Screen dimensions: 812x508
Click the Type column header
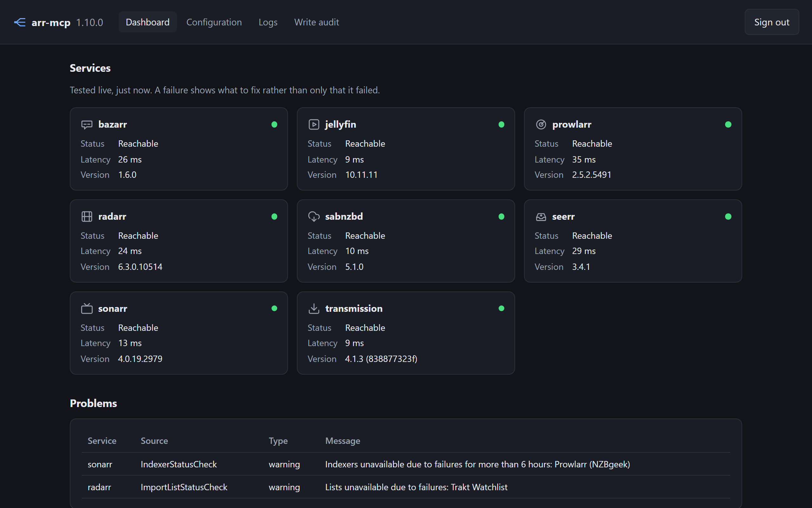coord(278,441)
